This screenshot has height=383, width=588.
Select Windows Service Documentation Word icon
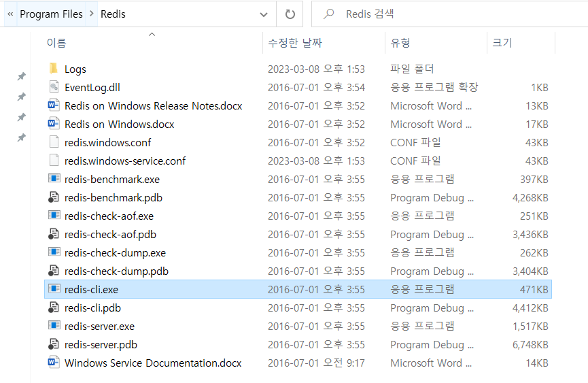point(54,363)
